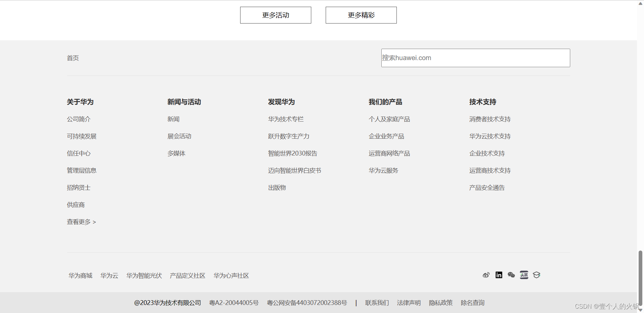The width and height of the screenshot is (644, 313).
Task: Open 粤公网安备4403072002388号 link
Action: pyautogui.click(x=307, y=303)
